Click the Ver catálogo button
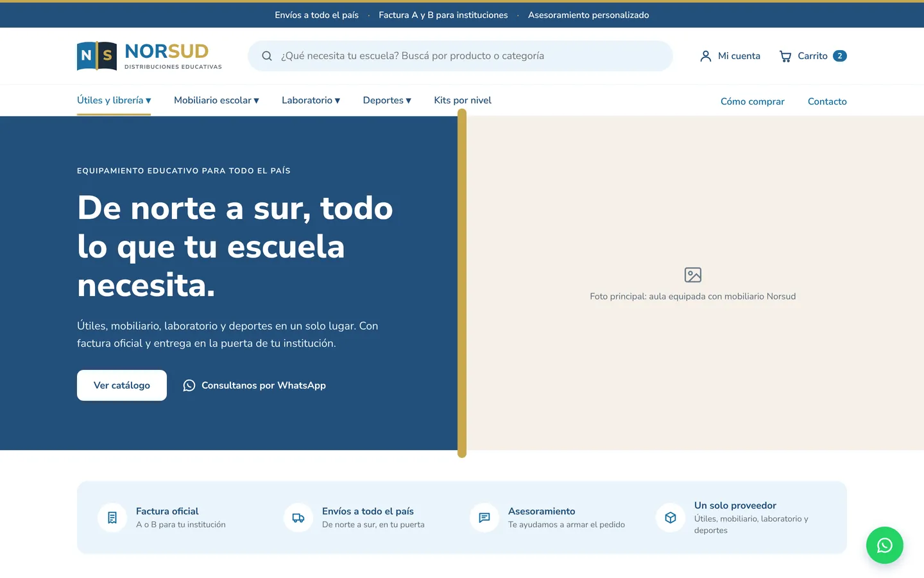This screenshot has height=578, width=924. [x=122, y=385]
